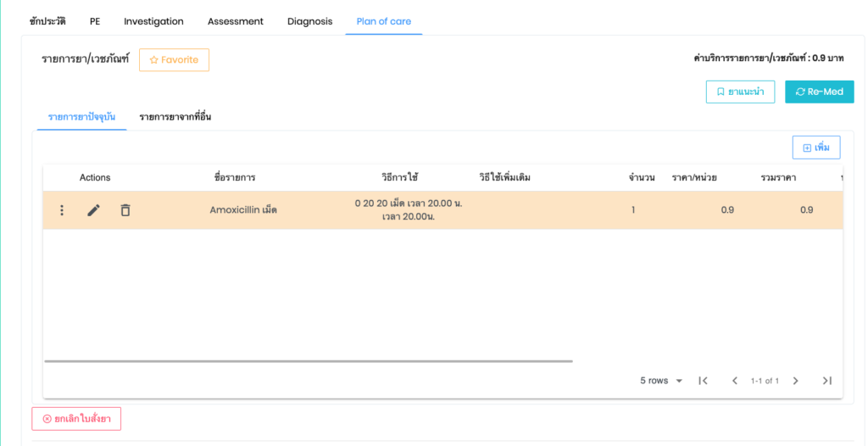868x446 pixels.
Task: Click the Favorite star button
Action: pos(174,60)
